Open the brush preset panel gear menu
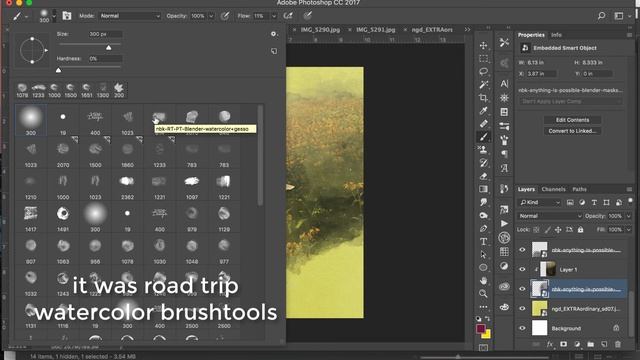The image size is (640, 360). point(273,34)
